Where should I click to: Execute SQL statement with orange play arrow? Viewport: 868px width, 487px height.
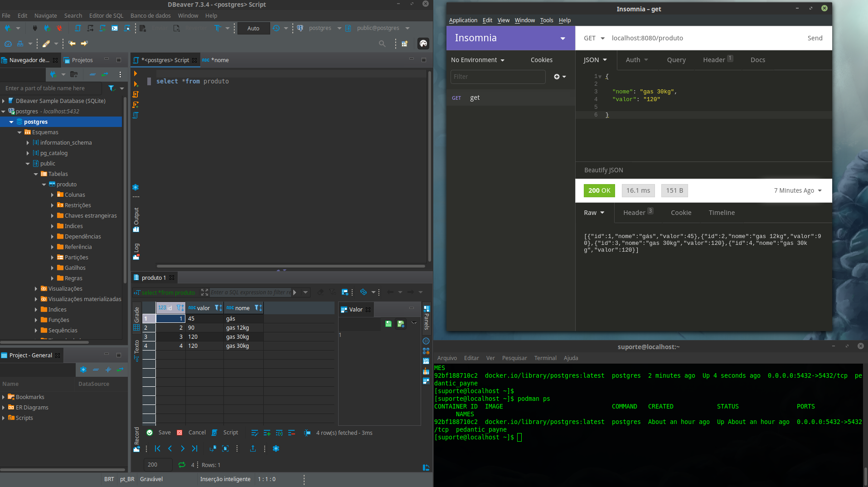[135, 73]
